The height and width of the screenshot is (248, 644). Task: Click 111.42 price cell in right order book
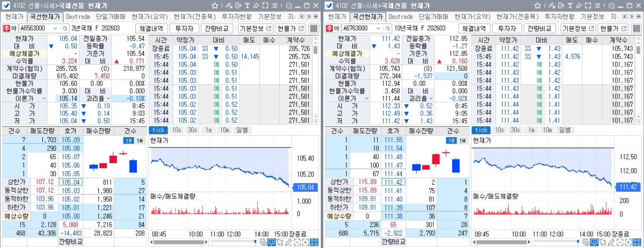(393, 183)
